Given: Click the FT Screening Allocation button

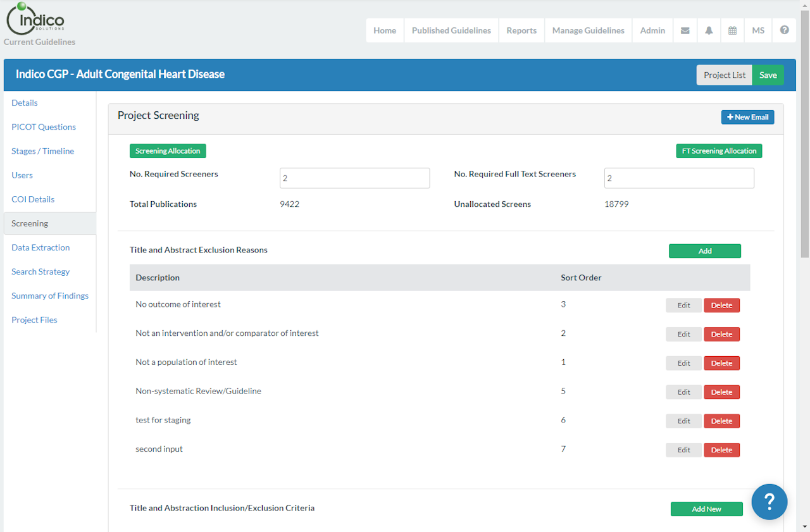Looking at the screenshot, I should [x=719, y=151].
